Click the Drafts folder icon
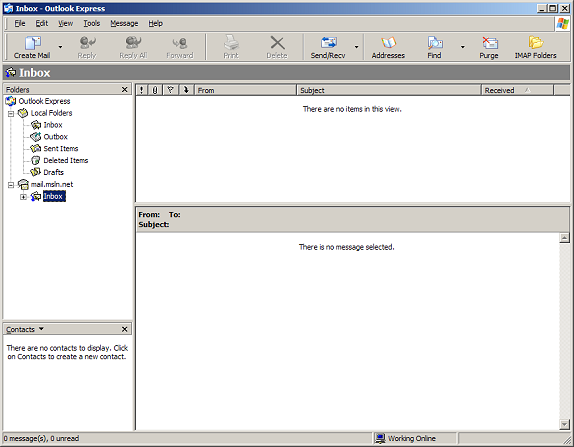Viewport: 574px width, 447px height. click(x=36, y=172)
